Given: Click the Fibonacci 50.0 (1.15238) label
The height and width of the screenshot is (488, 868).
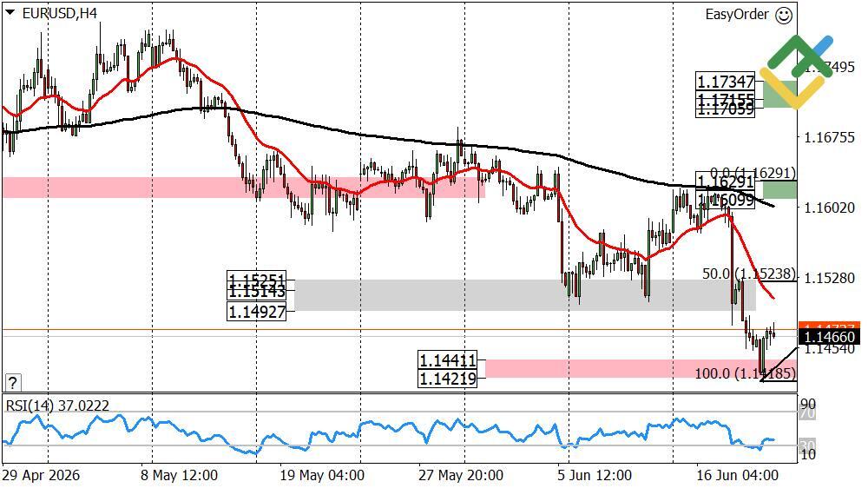Looking at the screenshot, I should coord(749,274).
